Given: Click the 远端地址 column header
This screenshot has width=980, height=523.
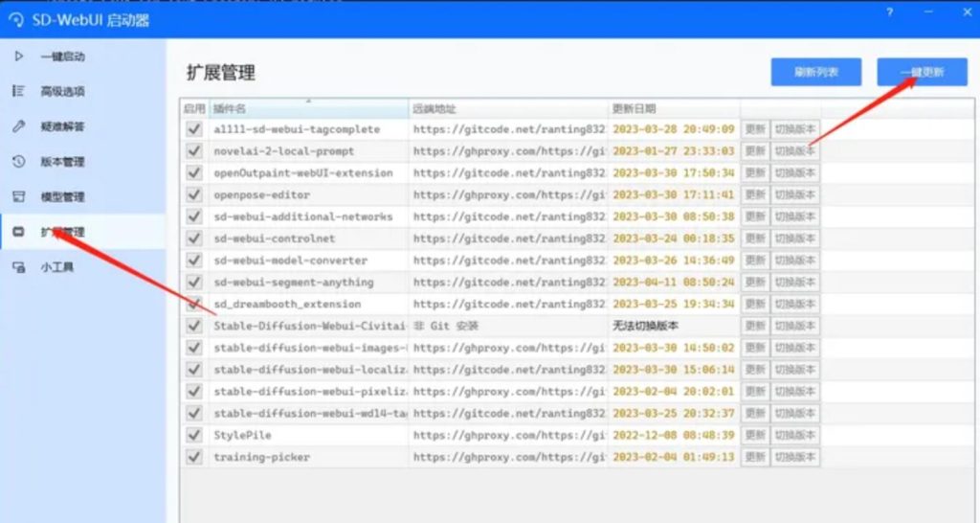Looking at the screenshot, I should click(x=507, y=109).
